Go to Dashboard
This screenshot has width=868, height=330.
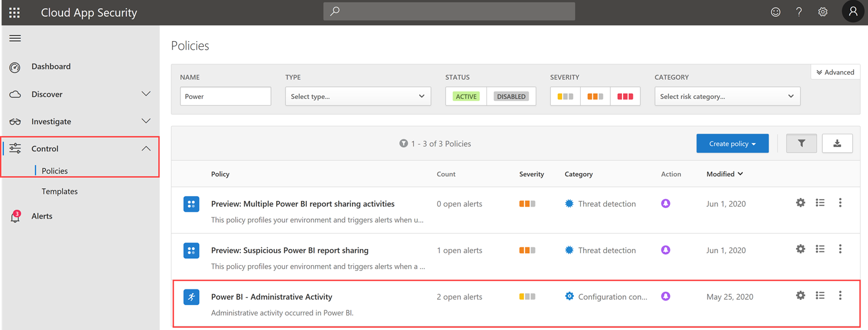click(x=51, y=67)
